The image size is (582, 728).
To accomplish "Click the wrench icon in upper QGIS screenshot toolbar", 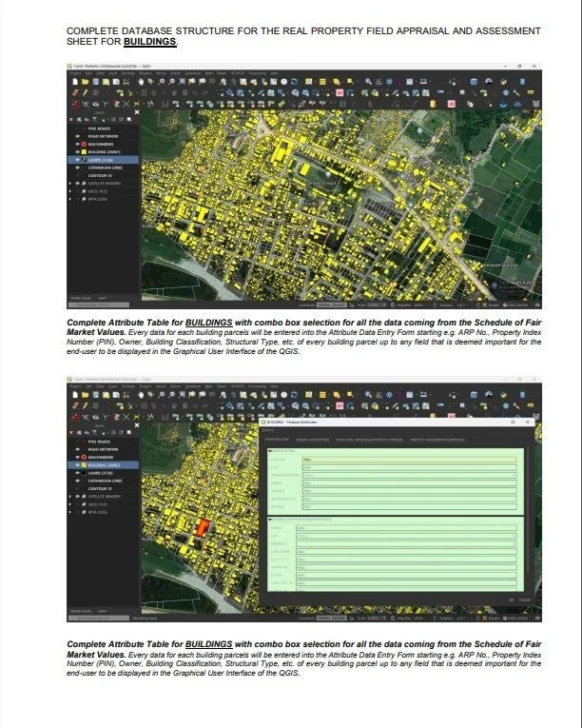I will tap(515, 93).
